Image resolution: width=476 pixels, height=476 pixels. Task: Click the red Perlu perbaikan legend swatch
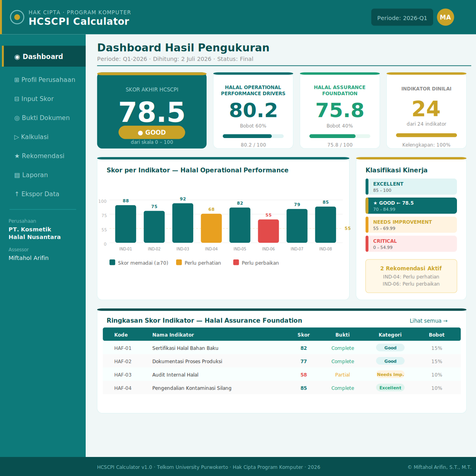[x=236, y=262]
